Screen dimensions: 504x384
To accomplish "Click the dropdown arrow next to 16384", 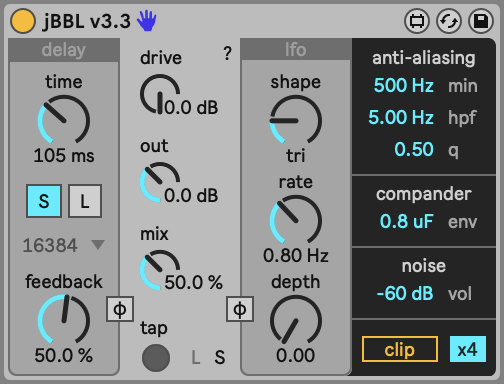I will coord(98,245).
